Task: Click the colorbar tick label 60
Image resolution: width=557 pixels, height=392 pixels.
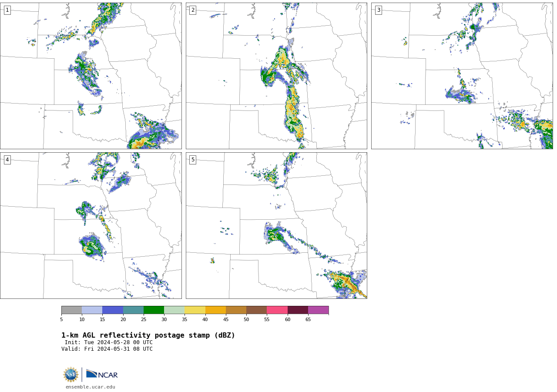Action: [288, 320]
